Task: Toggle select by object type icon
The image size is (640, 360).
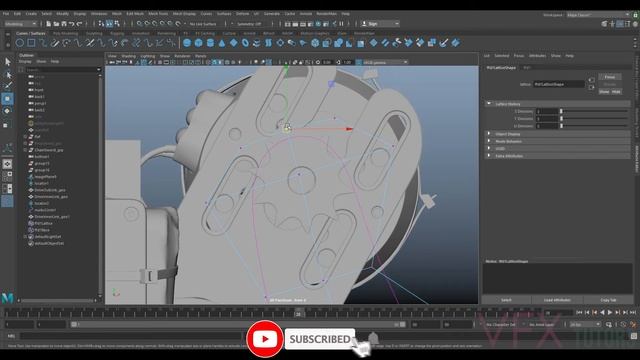Action: [x=109, y=24]
